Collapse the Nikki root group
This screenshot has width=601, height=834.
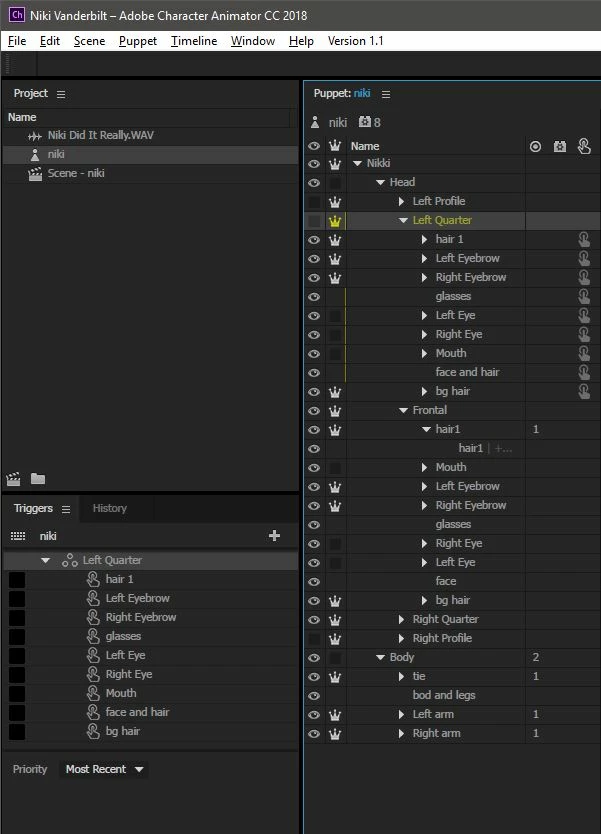click(x=357, y=163)
